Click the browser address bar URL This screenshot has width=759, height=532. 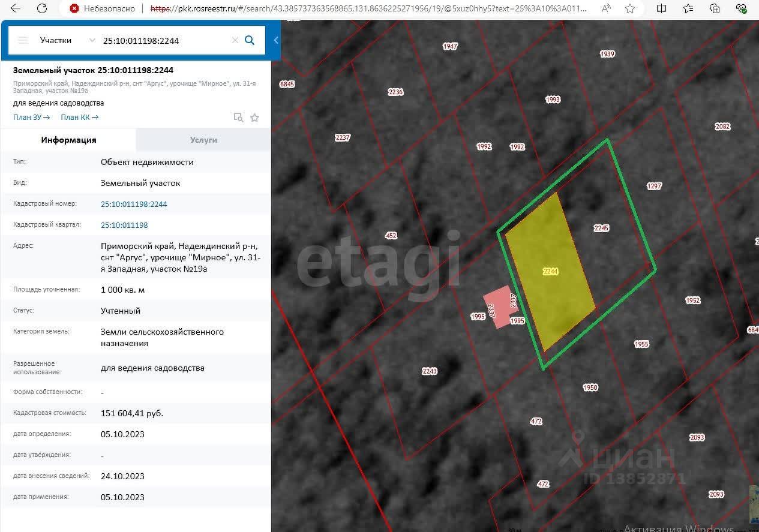(x=368, y=8)
